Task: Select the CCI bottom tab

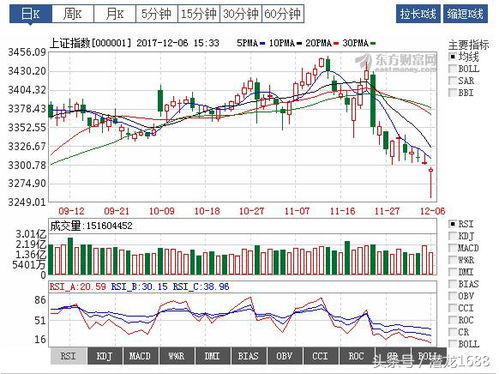Action: click(x=320, y=356)
